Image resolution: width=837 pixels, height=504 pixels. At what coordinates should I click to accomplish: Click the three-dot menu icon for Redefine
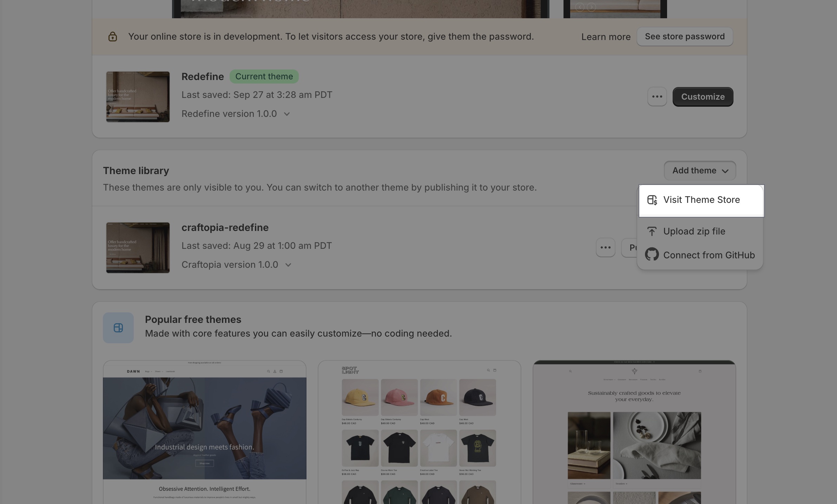coord(657,96)
